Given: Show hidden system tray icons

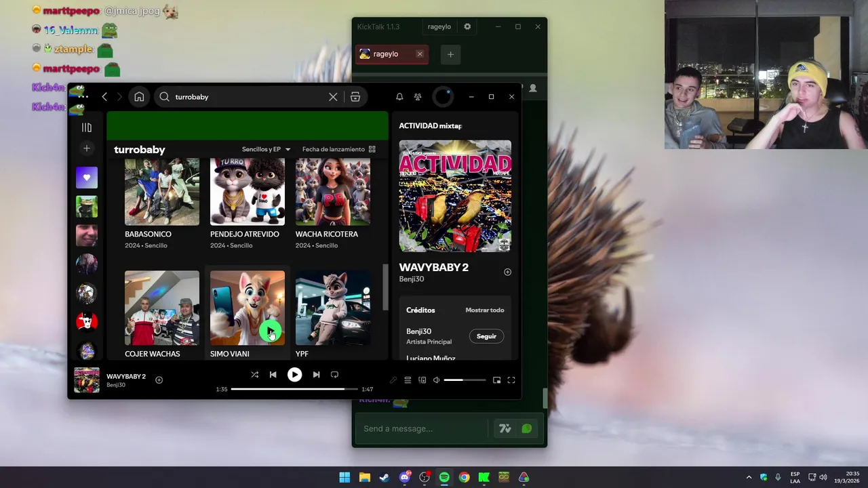Looking at the screenshot, I should coord(749,477).
